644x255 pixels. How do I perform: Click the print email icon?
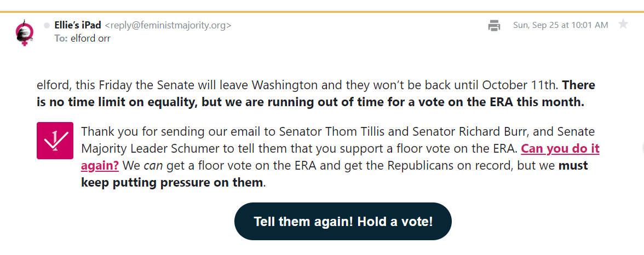[494, 25]
